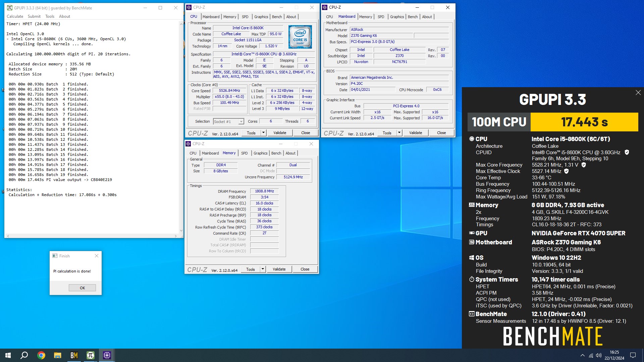644x362 pixels.
Task: Click OK in the Finish dialog
Action: 82,288
